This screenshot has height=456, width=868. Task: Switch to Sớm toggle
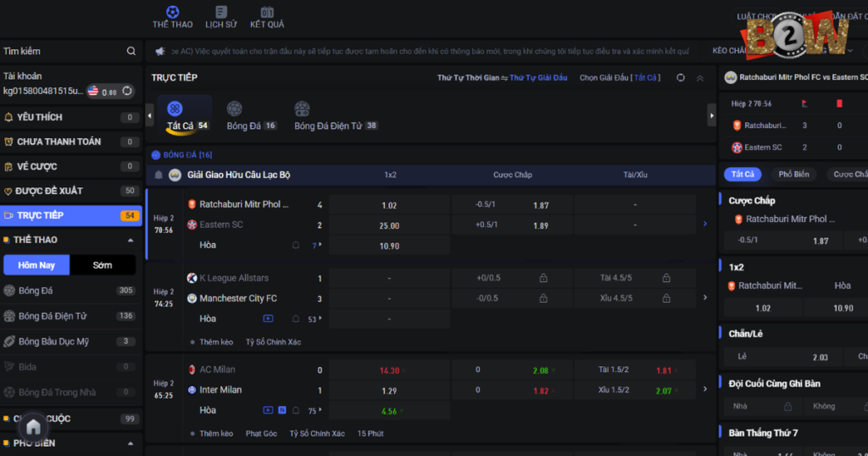tap(103, 265)
